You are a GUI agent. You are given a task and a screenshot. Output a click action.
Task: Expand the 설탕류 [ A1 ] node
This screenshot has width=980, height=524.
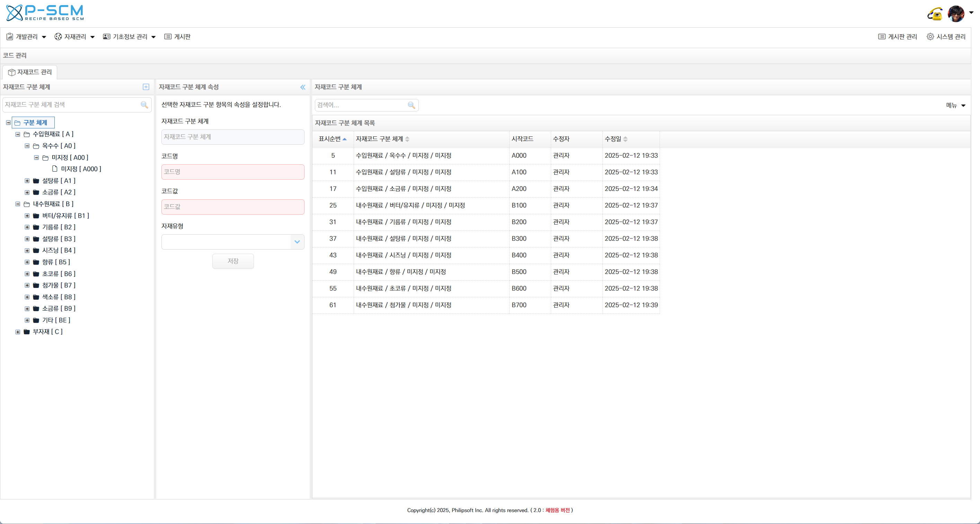coord(27,181)
